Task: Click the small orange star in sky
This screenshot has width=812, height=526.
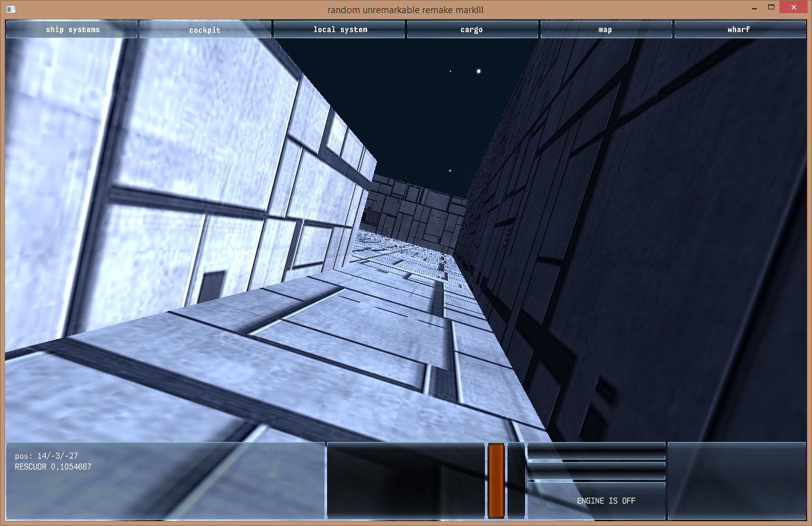Action: tap(450, 171)
